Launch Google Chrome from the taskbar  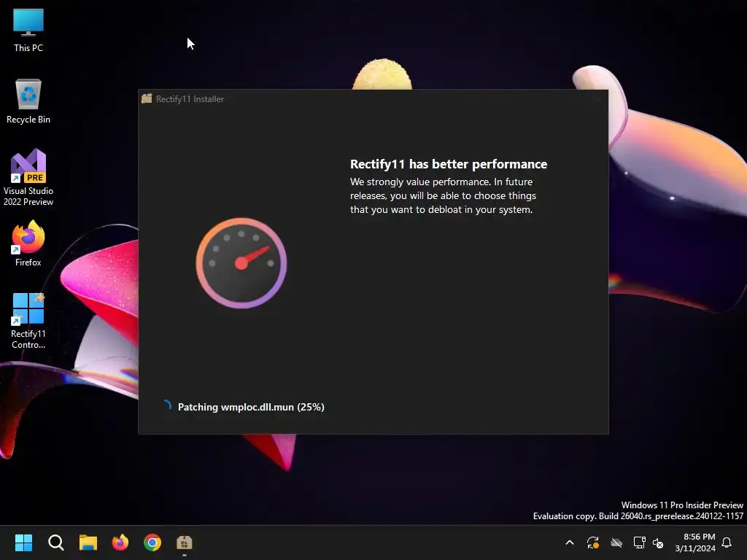point(152,542)
